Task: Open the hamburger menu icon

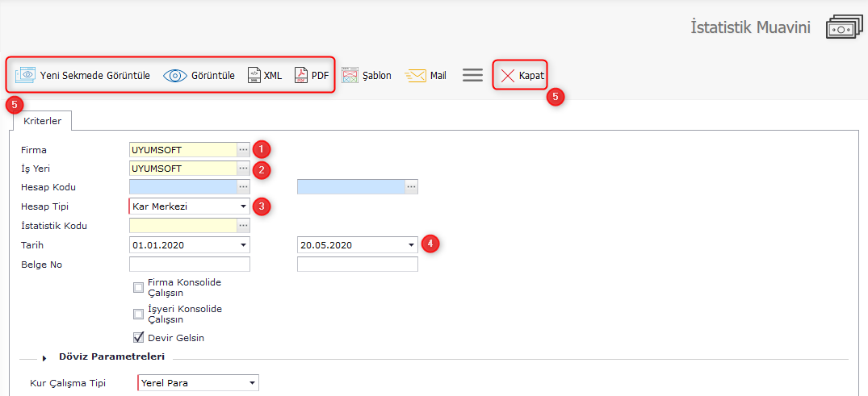Action: tap(472, 75)
